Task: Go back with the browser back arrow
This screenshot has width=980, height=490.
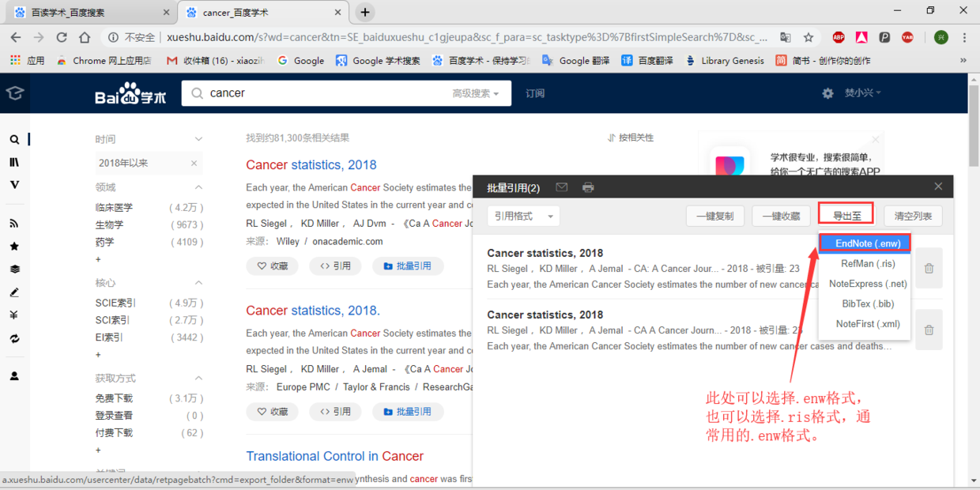Action: tap(16, 37)
